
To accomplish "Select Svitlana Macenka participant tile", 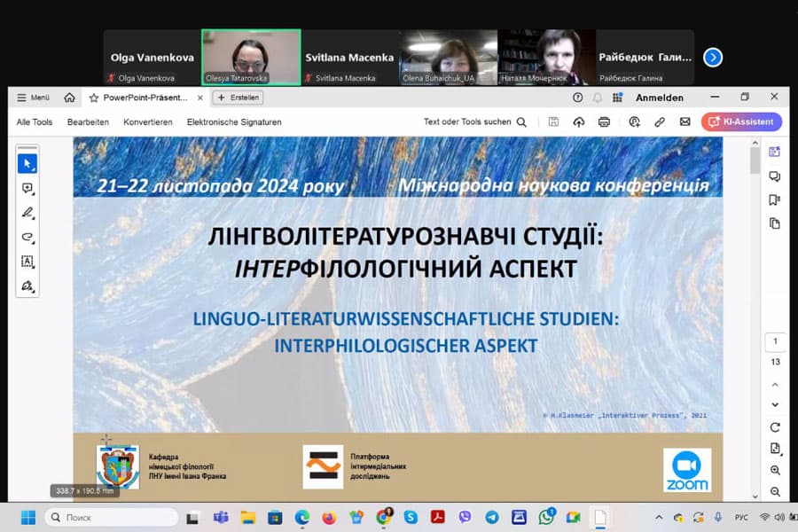I will (x=349, y=57).
